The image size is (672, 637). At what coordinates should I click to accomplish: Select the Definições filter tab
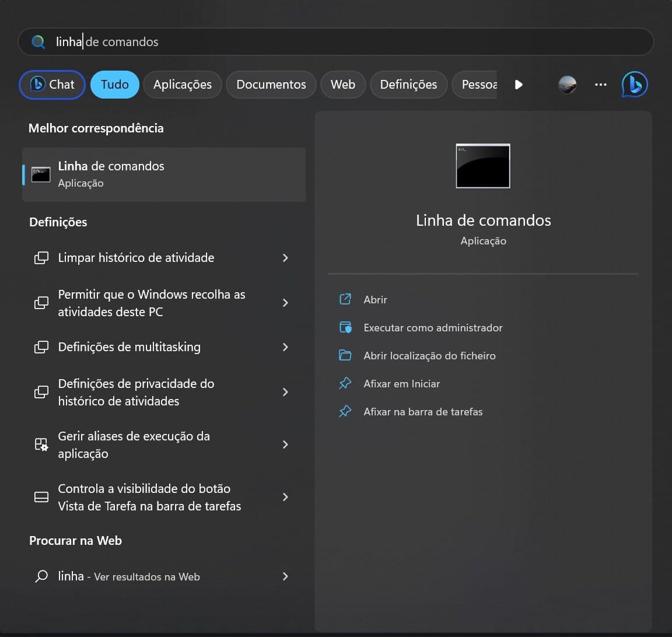[408, 85]
